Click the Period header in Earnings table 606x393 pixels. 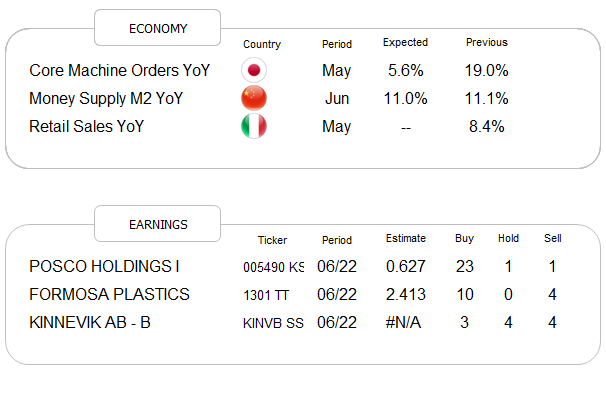337,240
